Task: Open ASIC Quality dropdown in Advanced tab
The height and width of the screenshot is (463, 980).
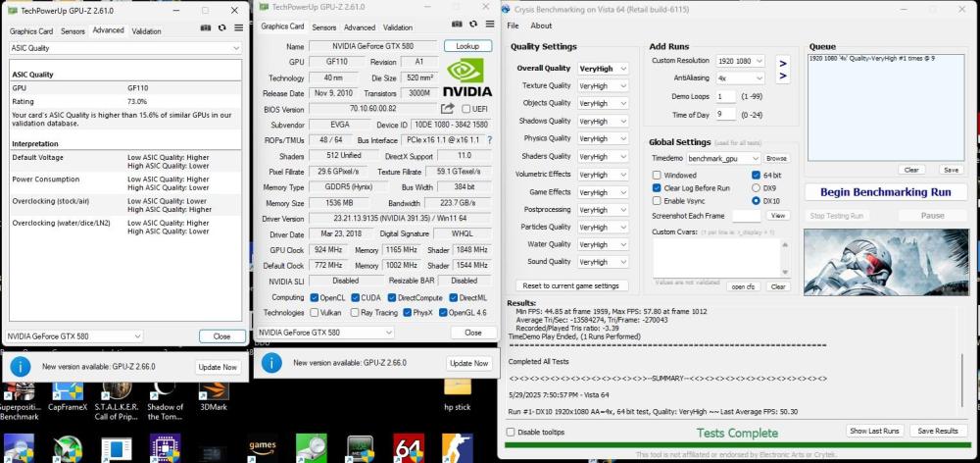Action: [125, 48]
